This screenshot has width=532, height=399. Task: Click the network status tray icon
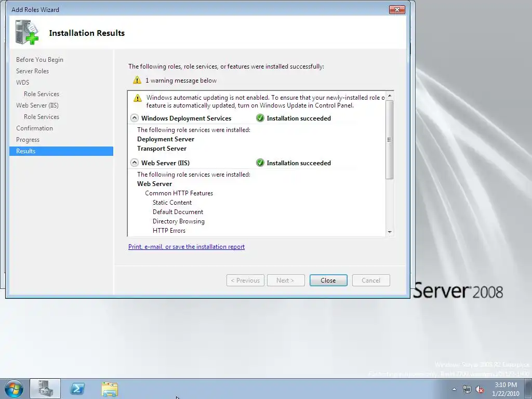tap(467, 390)
